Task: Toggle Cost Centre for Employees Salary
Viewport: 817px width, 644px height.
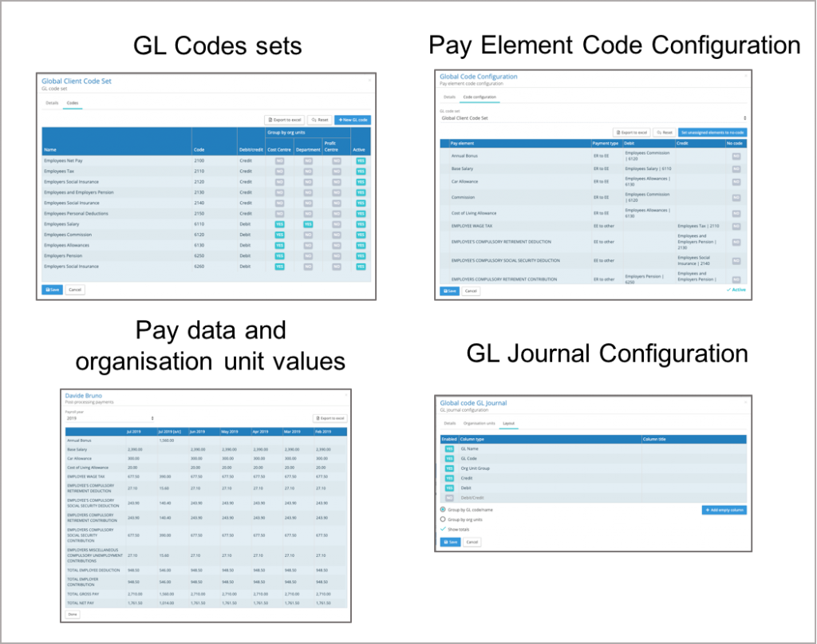Action: (279, 224)
